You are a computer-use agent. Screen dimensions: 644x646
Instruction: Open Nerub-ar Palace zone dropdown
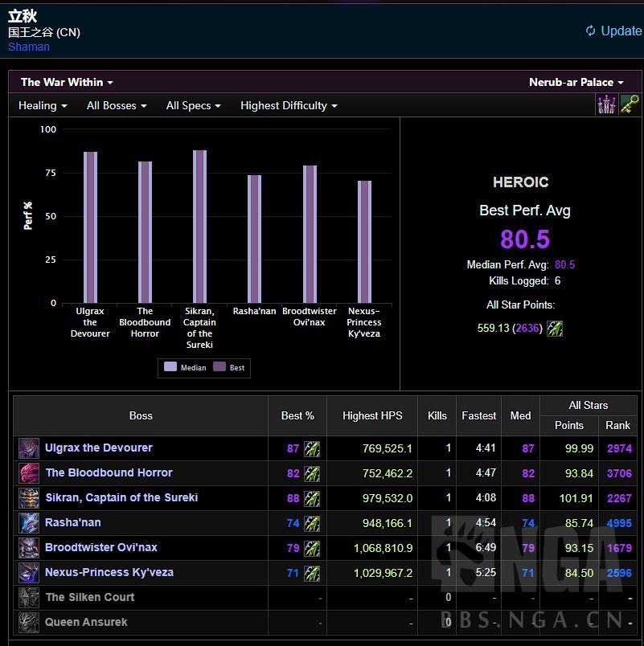coord(576,82)
